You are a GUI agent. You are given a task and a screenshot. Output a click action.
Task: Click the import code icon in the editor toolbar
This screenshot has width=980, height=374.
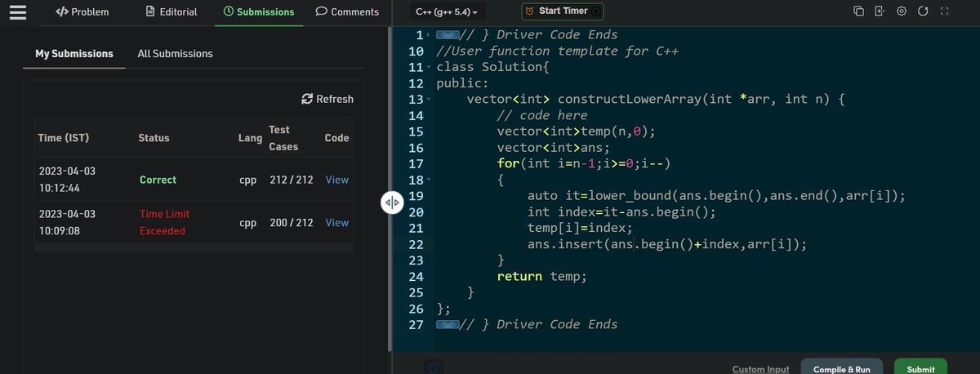(x=880, y=11)
